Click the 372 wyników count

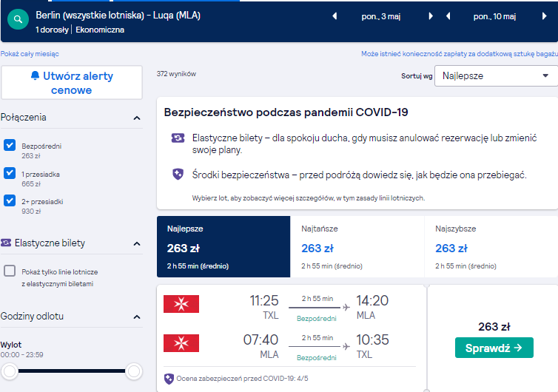click(x=176, y=74)
